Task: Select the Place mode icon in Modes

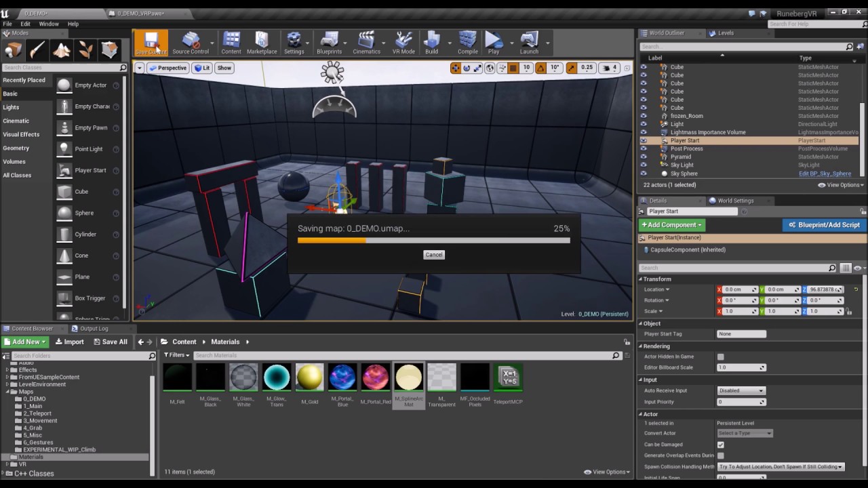Action: click(x=13, y=50)
